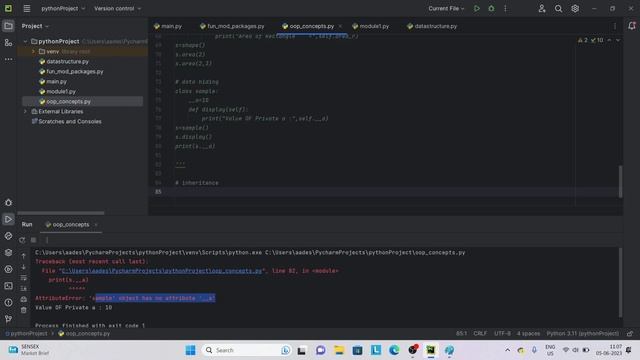Open the pythonProject project dropdown

(x=63, y=8)
